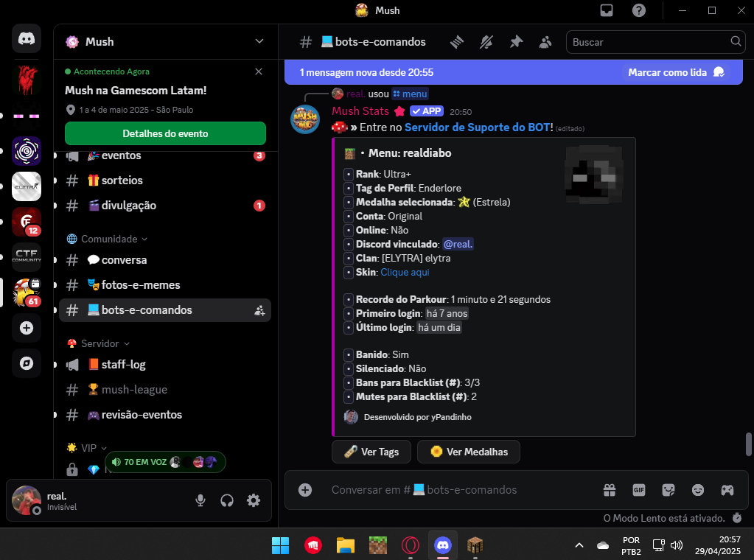Open the Windows Start menu
This screenshot has height=560, width=754.
280,545
